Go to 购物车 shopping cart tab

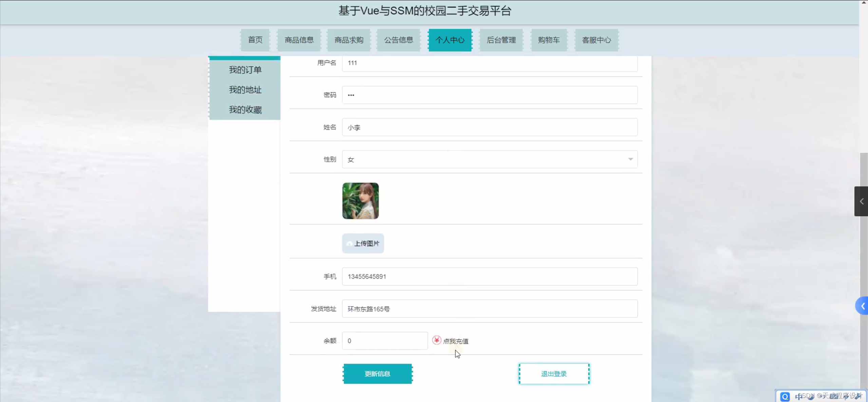[549, 40]
